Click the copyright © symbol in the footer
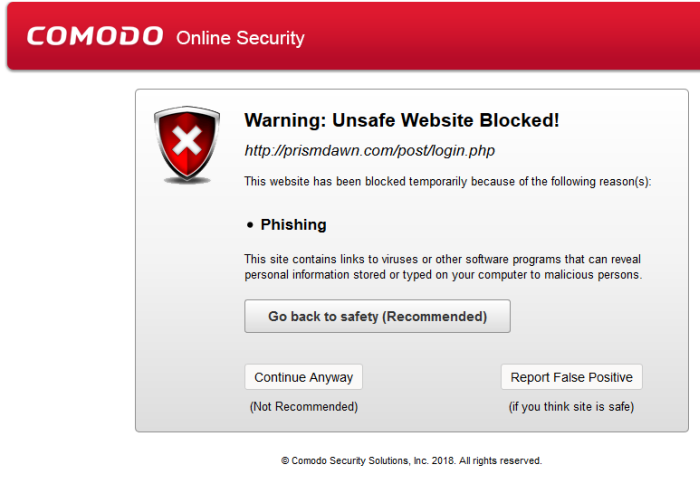The height and width of the screenshot is (483, 700). tap(285, 461)
